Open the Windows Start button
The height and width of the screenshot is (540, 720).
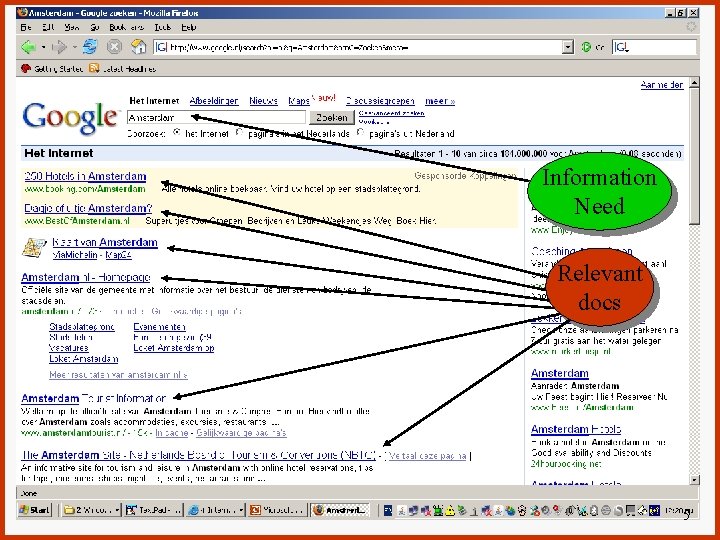(34, 510)
